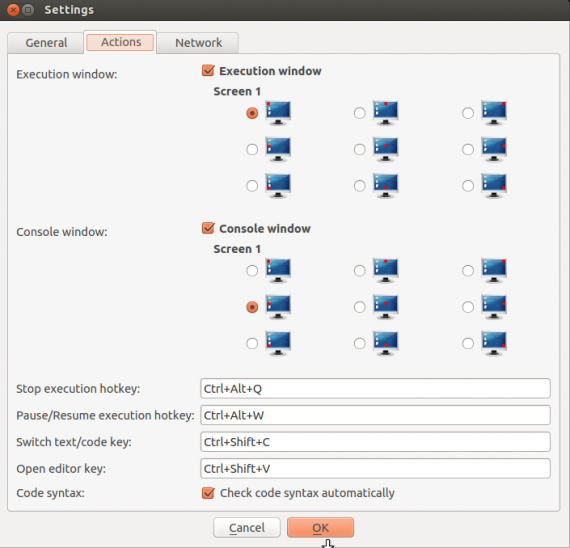The image size is (570, 548).
Task: Click the Open editor key field
Action: [375, 468]
